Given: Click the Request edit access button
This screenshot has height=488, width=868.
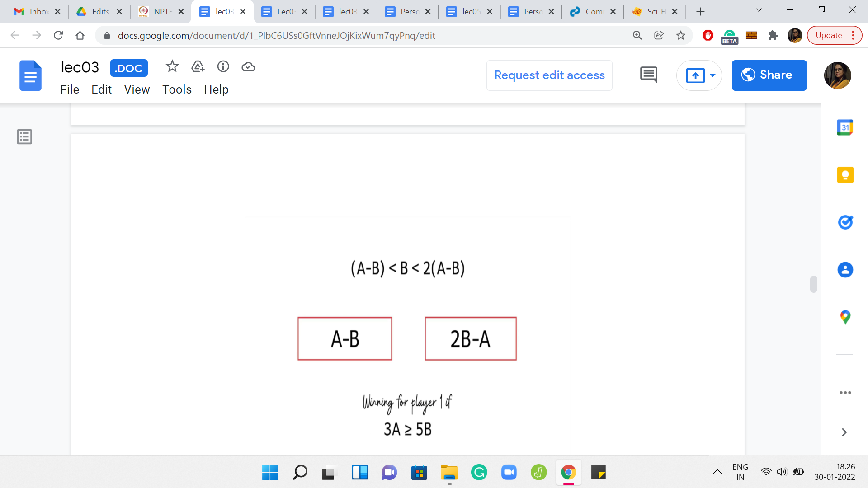Looking at the screenshot, I should (549, 75).
